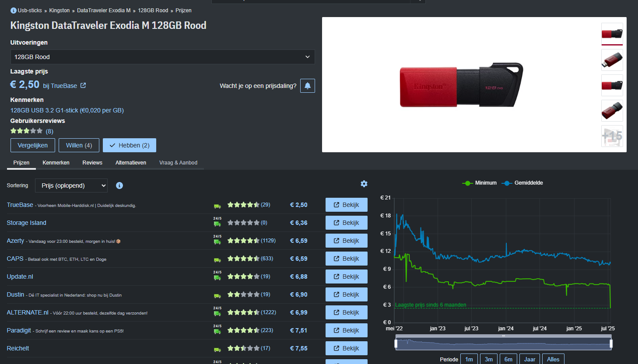This screenshot has width=638, height=364.
Task: Open the Vraag & Aanbod tab
Action: [178, 163]
